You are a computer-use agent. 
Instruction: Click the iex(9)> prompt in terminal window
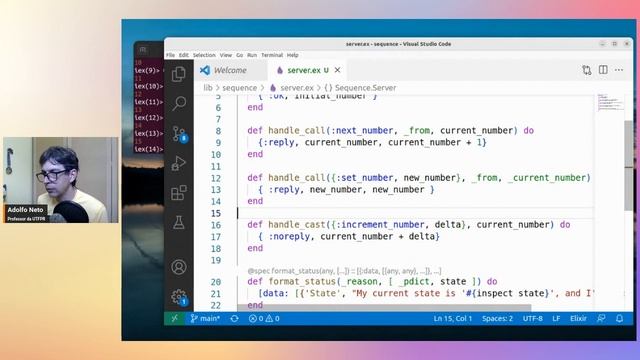147,71
